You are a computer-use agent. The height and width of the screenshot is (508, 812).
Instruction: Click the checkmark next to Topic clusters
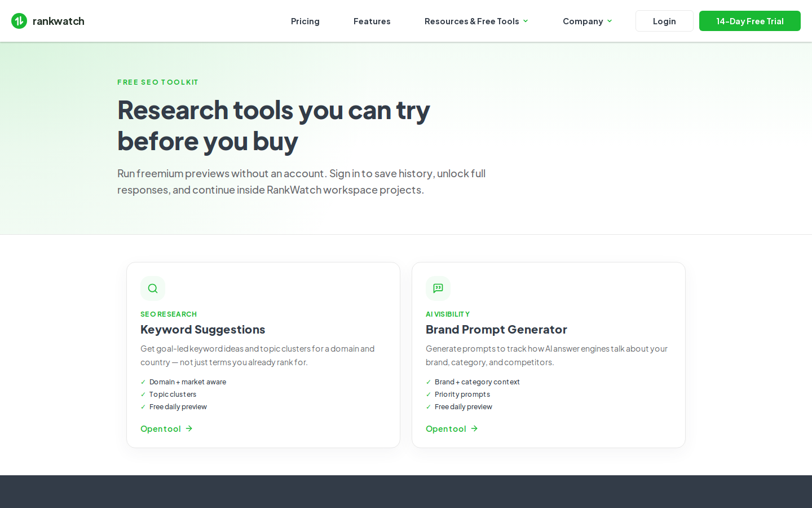pos(143,395)
